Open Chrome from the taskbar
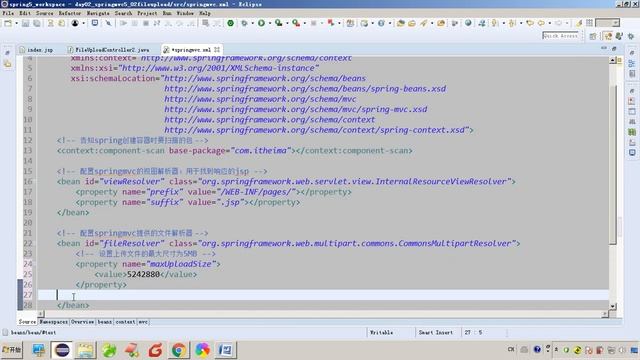The image size is (640, 360). point(179,350)
